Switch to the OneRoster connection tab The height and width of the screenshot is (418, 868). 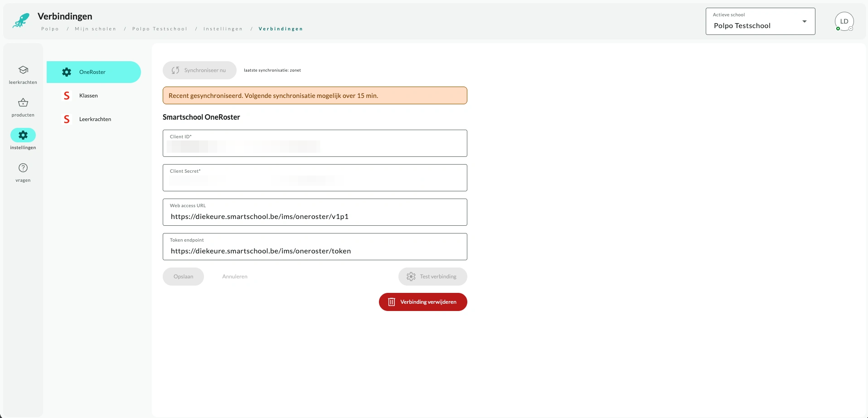coord(94,72)
